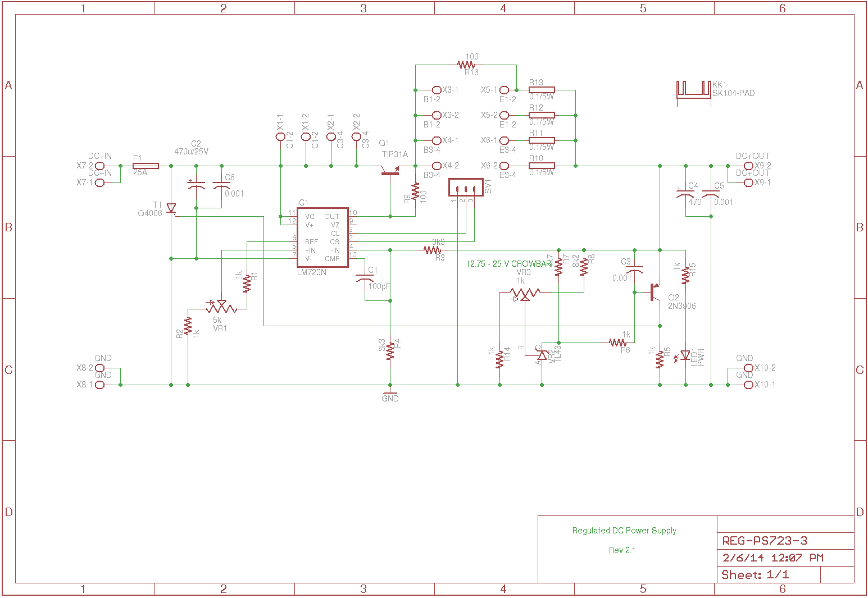Click the SV1 three-pin header connector
Screen dimensions: 868x598
tap(466, 188)
